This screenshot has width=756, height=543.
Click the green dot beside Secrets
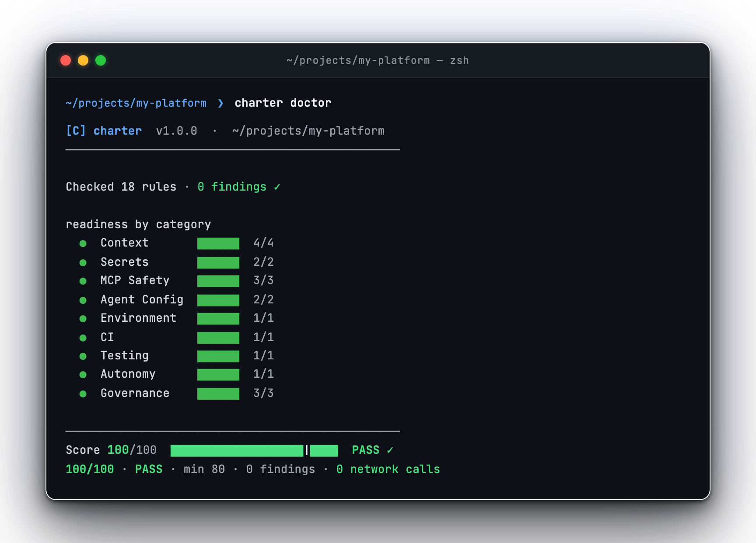(83, 263)
